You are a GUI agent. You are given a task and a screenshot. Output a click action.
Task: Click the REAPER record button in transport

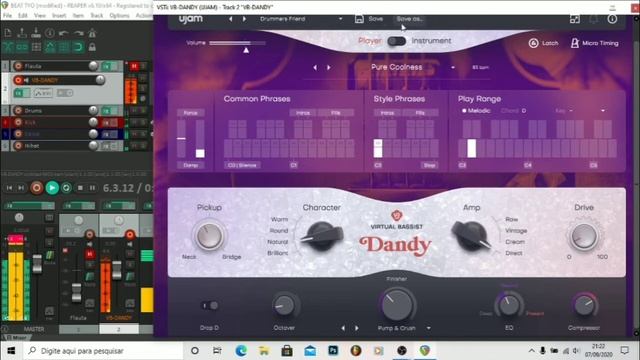click(x=36, y=188)
